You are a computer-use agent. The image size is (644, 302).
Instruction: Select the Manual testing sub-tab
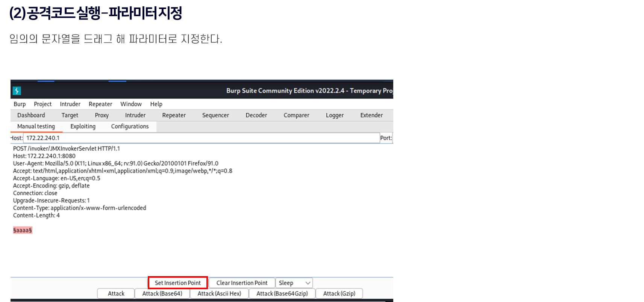pos(36,127)
